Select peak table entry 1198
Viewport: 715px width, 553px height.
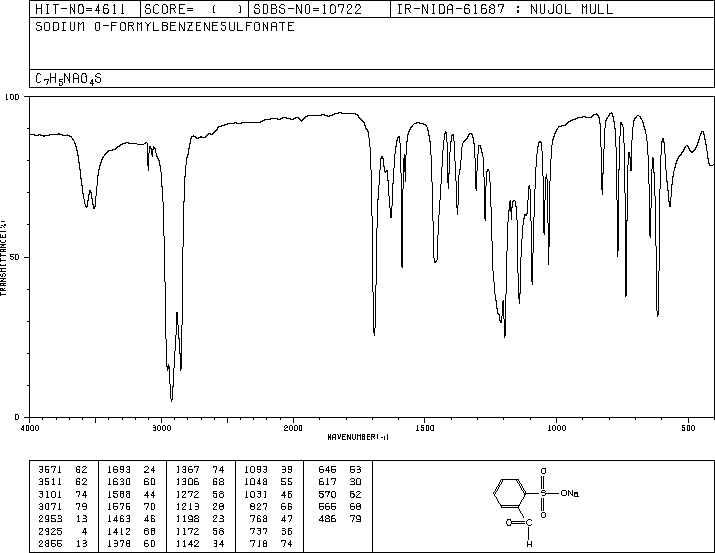(x=200, y=519)
